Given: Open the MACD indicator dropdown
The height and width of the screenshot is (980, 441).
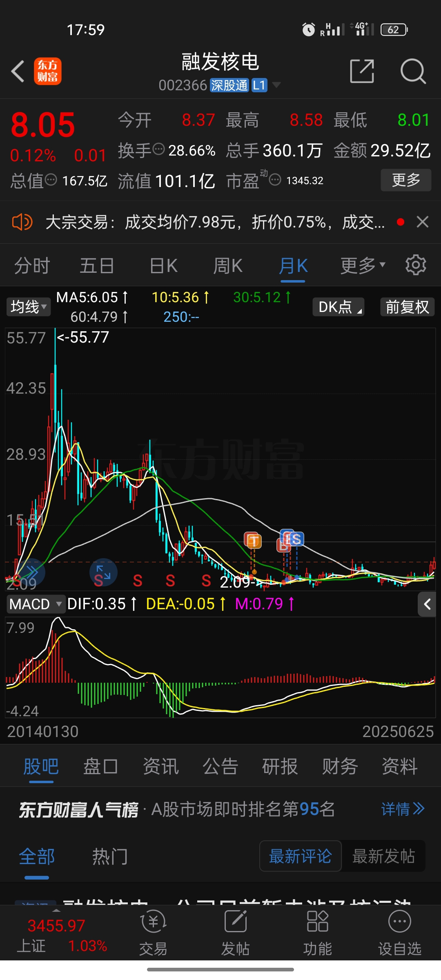Looking at the screenshot, I should click(x=36, y=604).
